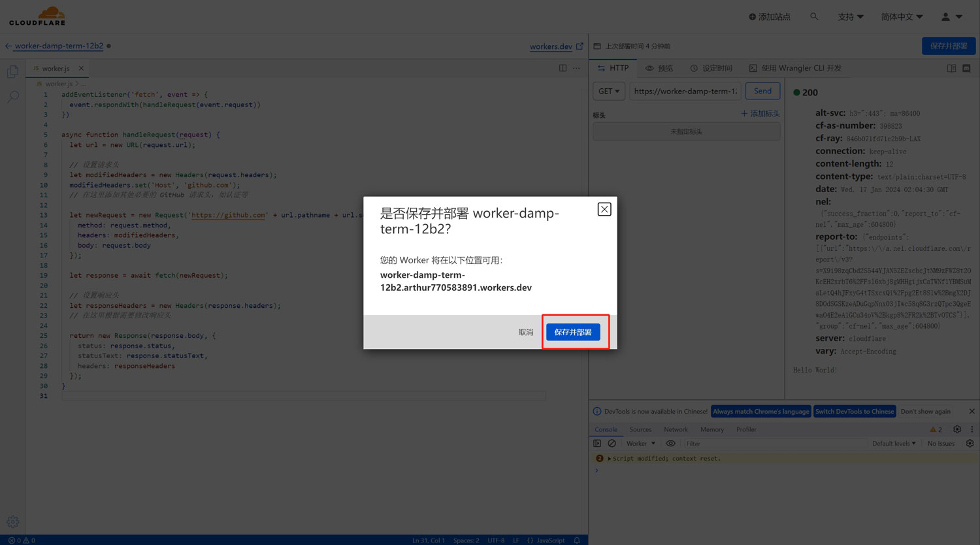
Task: Select the Sources DevTools tab
Action: coord(640,429)
